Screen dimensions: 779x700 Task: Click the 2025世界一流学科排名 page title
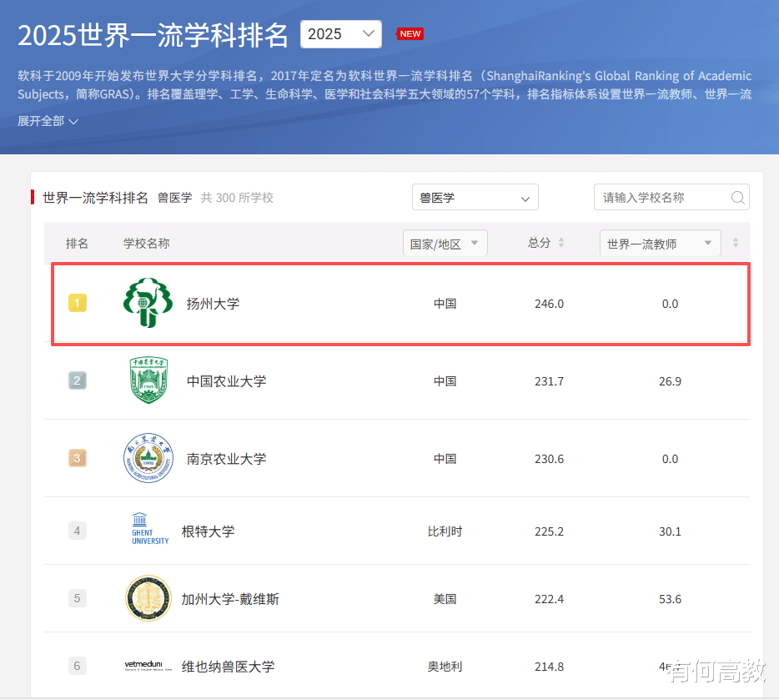click(x=153, y=35)
